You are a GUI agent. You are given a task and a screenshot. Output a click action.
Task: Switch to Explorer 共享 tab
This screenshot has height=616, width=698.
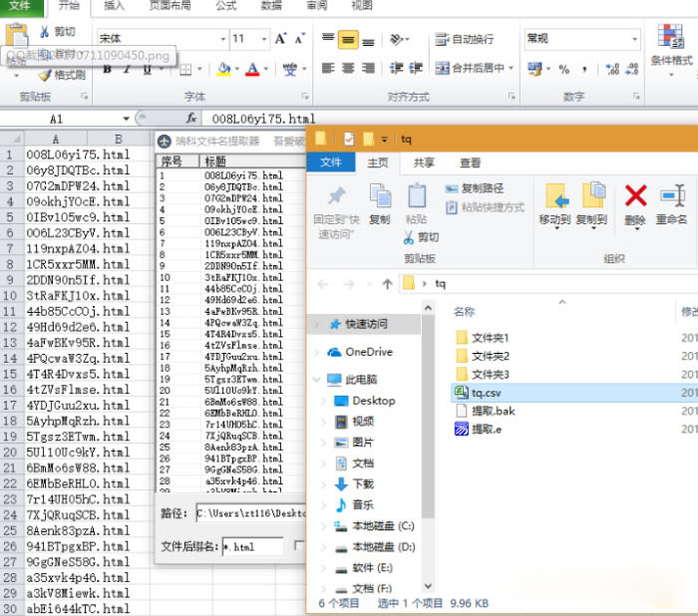424,162
